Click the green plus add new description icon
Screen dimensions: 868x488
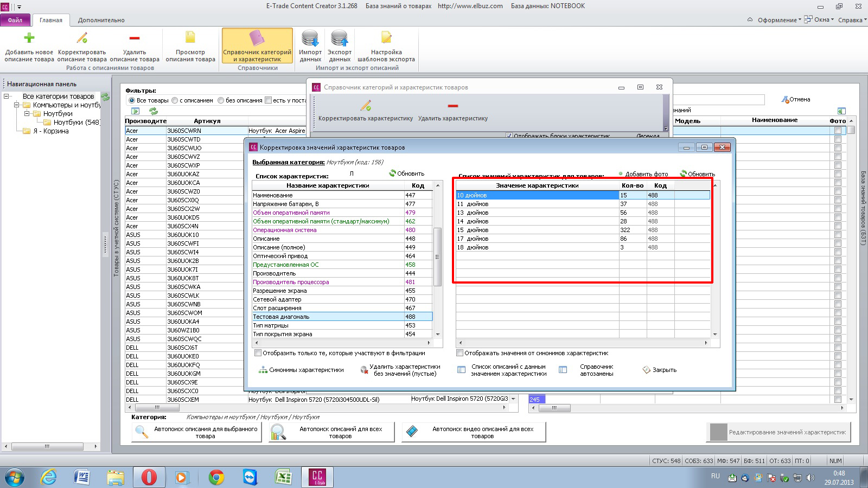29,37
